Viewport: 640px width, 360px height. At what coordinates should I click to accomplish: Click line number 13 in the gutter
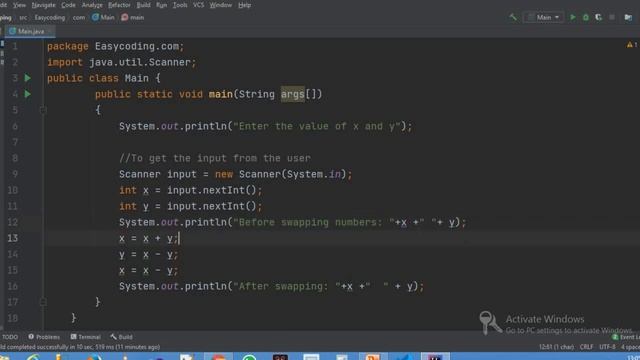[13, 238]
